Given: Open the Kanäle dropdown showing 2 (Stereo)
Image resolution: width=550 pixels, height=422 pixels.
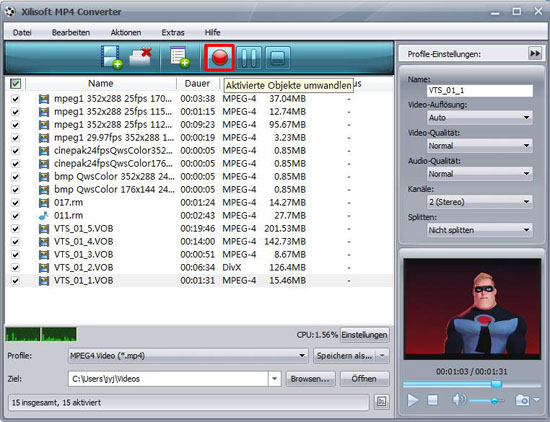Looking at the screenshot, I should pos(479,202).
